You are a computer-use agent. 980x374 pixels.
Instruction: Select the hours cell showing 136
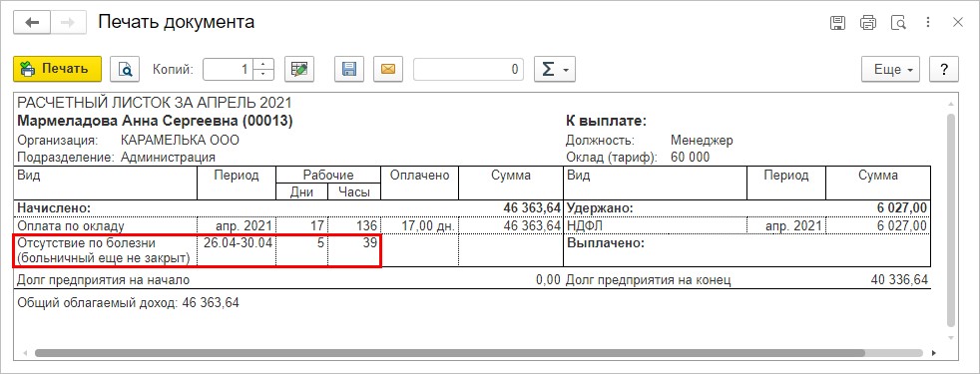(x=354, y=225)
